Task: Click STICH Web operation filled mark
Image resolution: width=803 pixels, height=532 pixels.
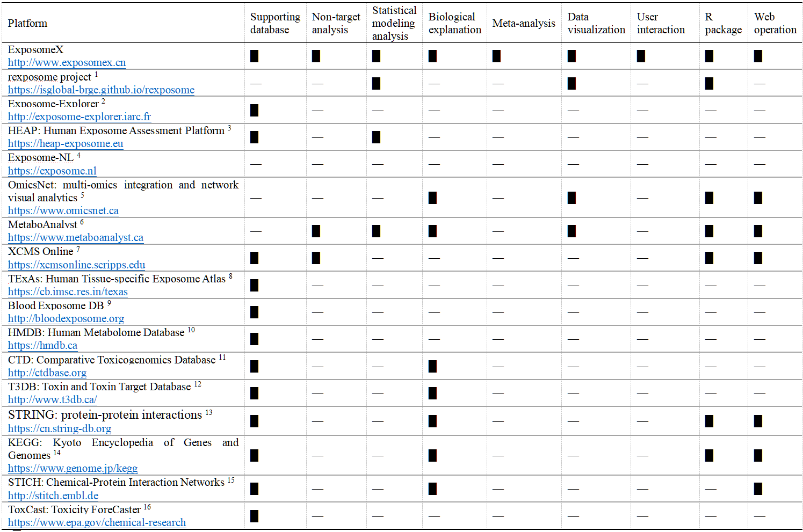Action: pos(758,489)
